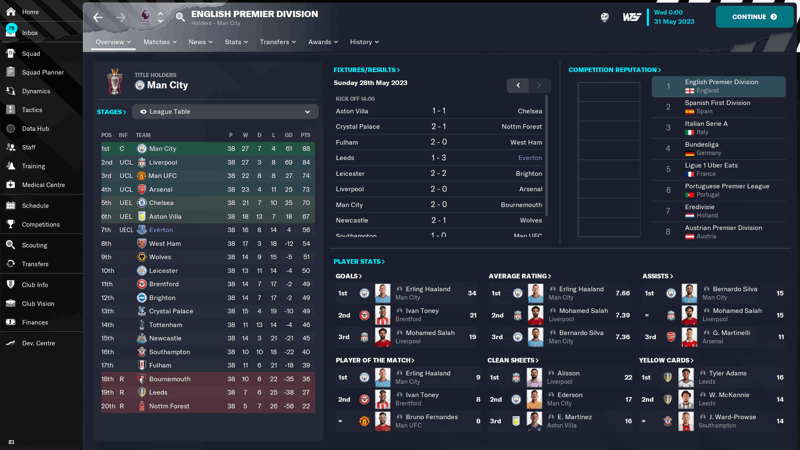The width and height of the screenshot is (800, 450).
Task: Expand the Yellow Cards section
Action: (x=666, y=360)
